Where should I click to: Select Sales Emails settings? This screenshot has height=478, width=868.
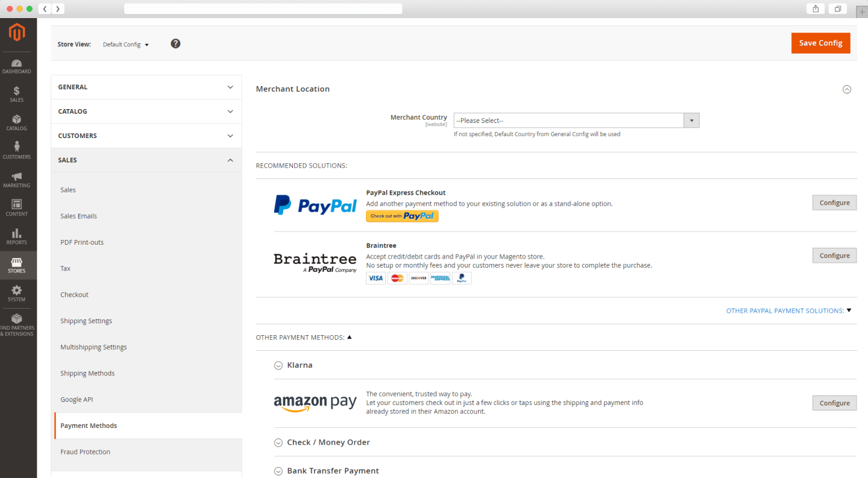[x=78, y=216]
